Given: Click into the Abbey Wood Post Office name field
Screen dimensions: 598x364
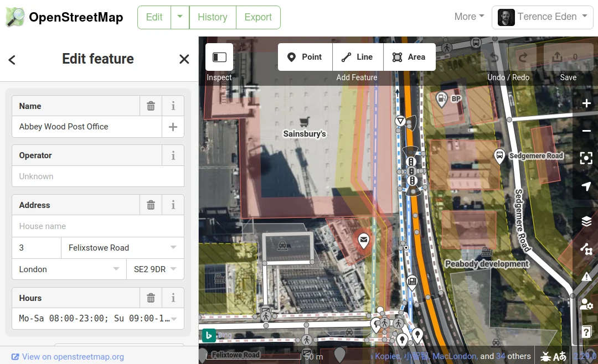Looking at the screenshot, I should 87,127.
